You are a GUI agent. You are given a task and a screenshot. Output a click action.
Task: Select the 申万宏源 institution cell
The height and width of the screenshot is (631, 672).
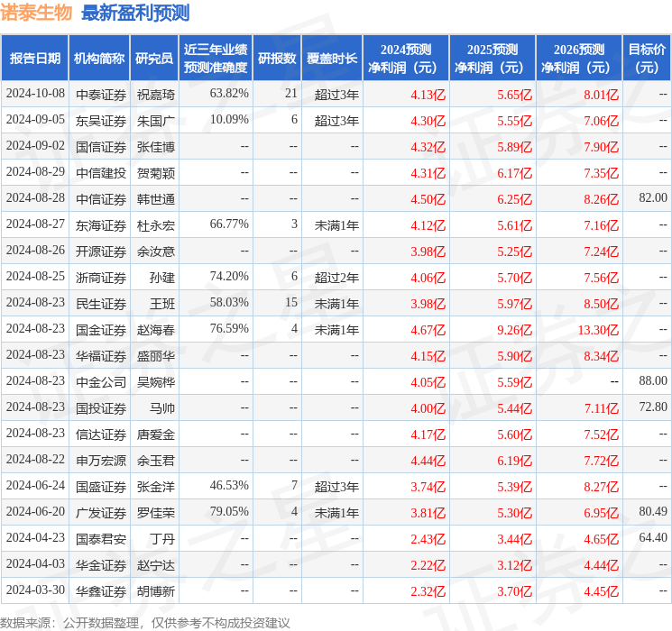(101, 461)
